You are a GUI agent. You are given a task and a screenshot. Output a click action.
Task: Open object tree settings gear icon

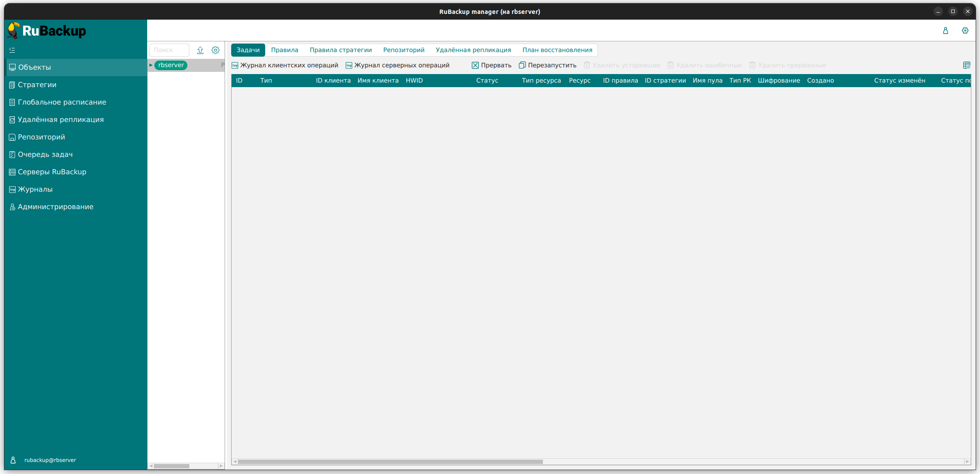[x=216, y=50]
